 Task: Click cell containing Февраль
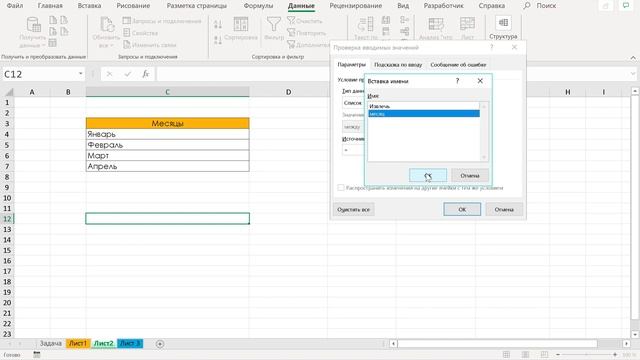(167, 145)
